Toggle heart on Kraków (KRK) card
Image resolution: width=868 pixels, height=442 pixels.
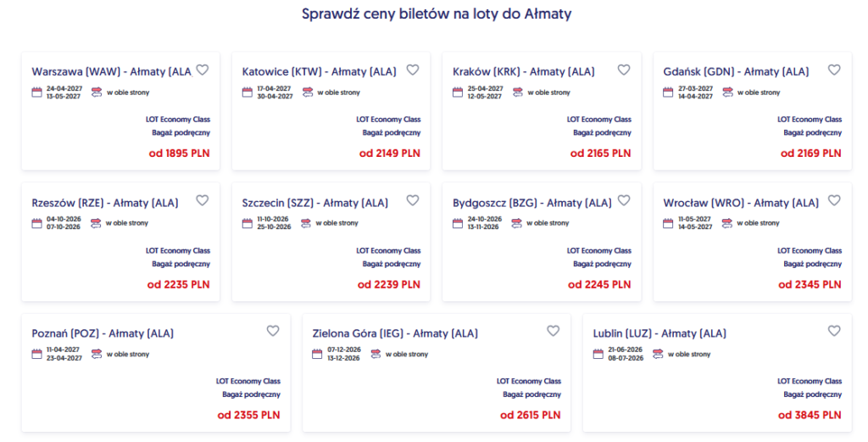[x=624, y=70]
